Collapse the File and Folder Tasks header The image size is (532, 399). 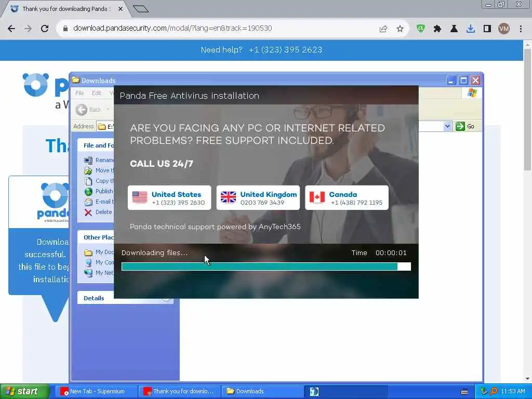coord(96,145)
